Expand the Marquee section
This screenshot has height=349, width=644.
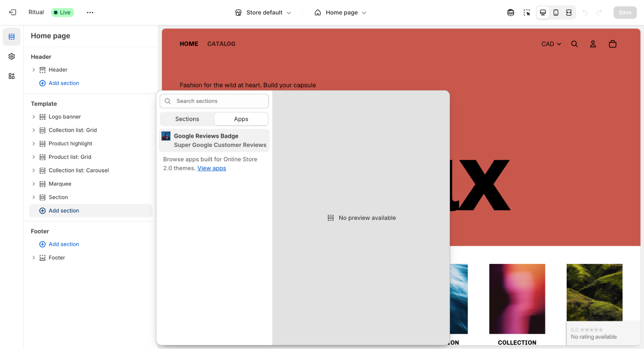click(x=34, y=184)
